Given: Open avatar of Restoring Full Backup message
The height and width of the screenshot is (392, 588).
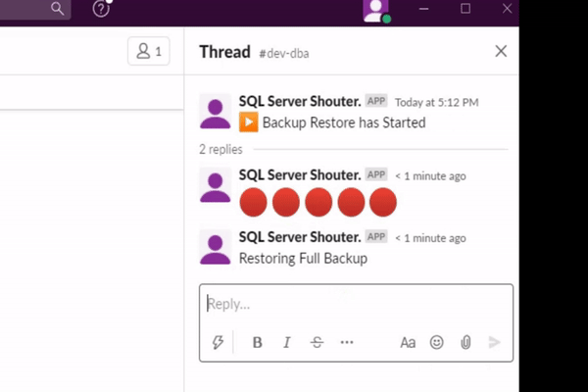Looking at the screenshot, I should click(x=215, y=248).
